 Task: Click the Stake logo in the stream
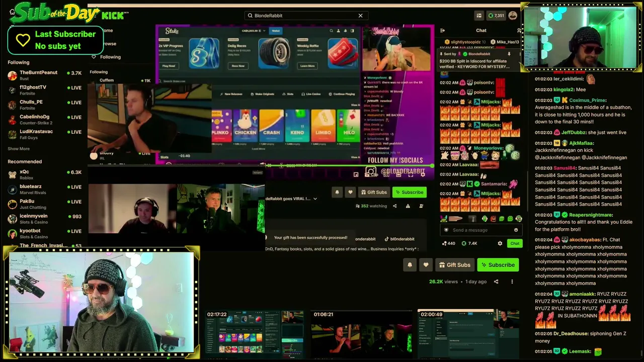(x=172, y=31)
